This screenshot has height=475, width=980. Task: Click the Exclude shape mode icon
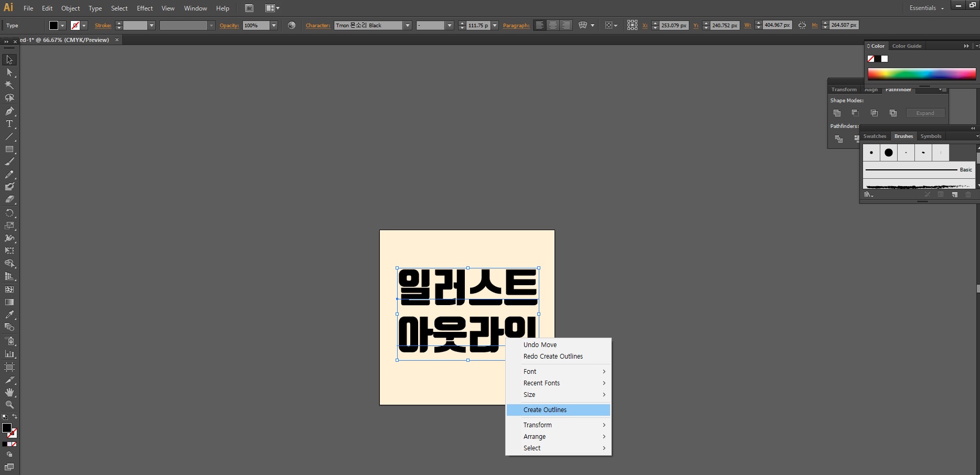tap(893, 113)
